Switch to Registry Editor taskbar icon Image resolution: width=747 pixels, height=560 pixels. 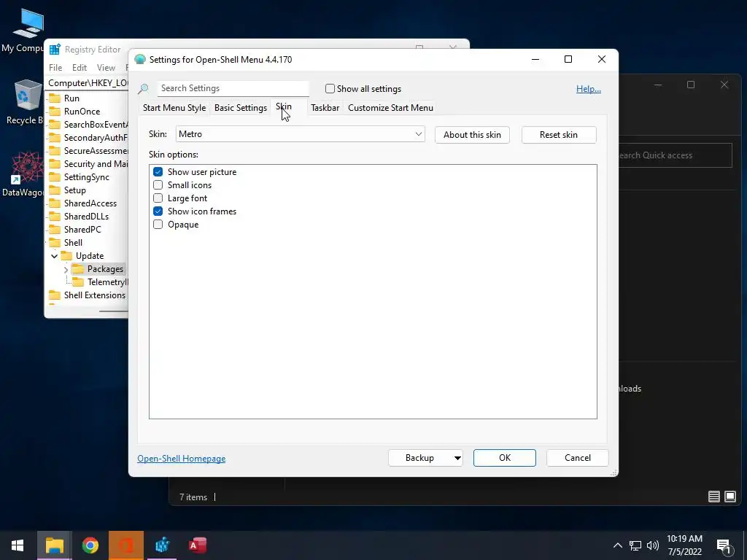tap(162, 545)
